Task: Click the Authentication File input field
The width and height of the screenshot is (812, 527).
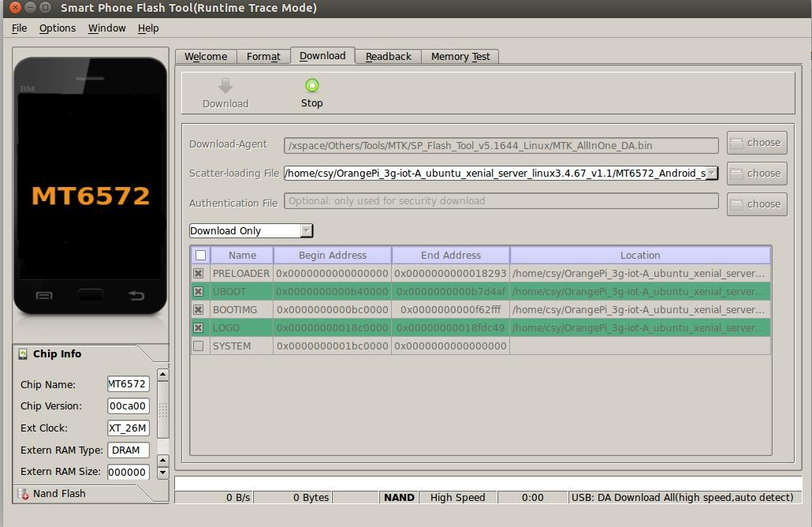Action: click(x=501, y=201)
